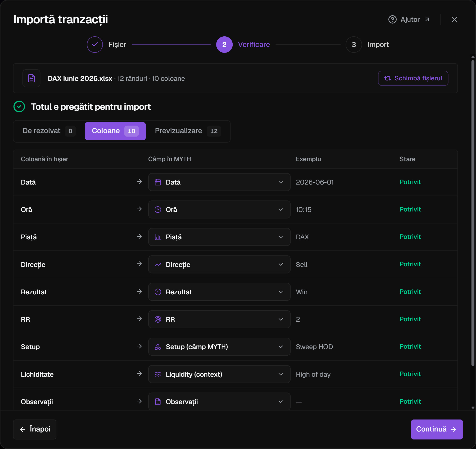Click the circle-dot icon in the Rezultat field
The height and width of the screenshot is (449, 476).
coord(158,292)
